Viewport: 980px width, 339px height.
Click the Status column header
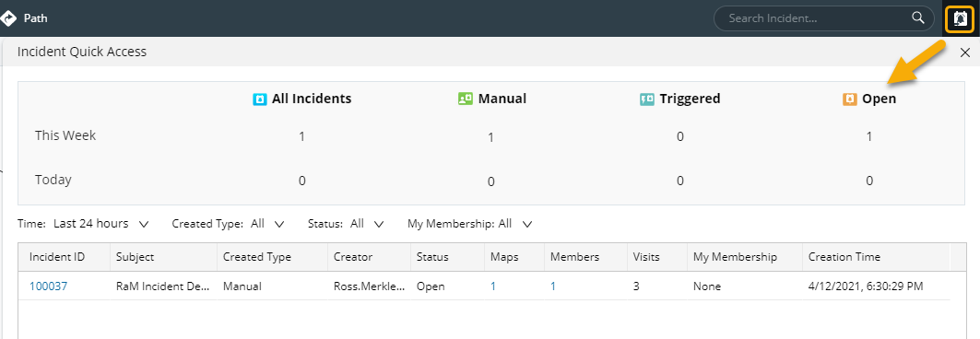[x=432, y=257]
